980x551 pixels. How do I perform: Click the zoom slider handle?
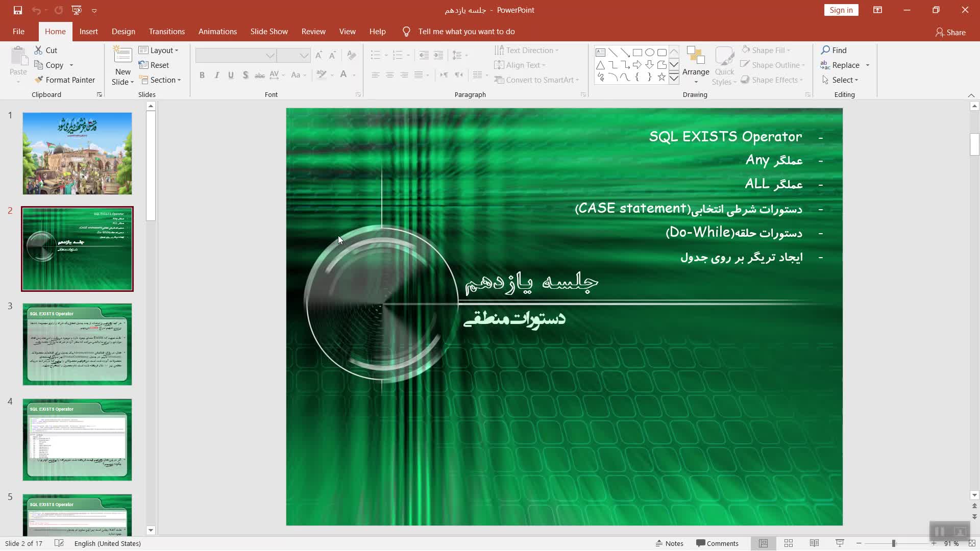pos(893,543)
